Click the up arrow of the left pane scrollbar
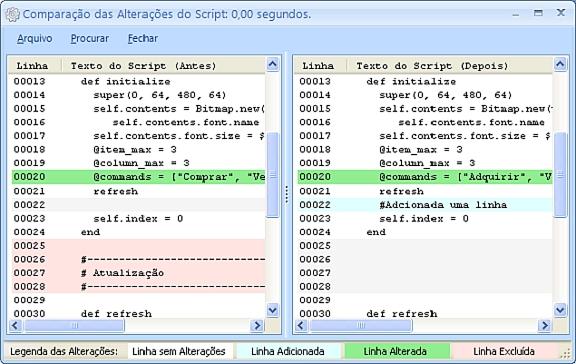The image size is (576, 364). point(272,65)
